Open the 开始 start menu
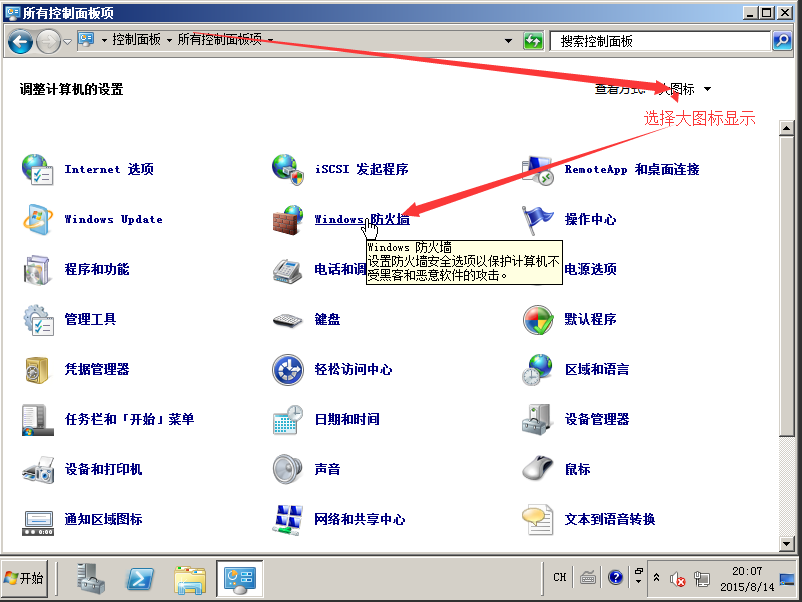802x602 pixels. pos(24,578)
